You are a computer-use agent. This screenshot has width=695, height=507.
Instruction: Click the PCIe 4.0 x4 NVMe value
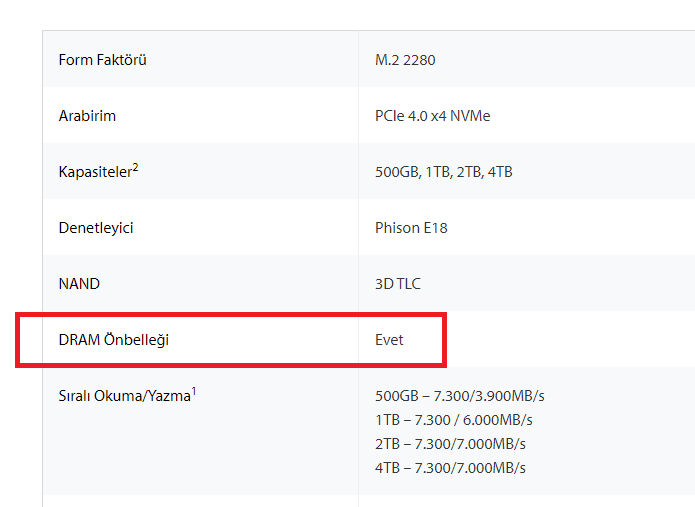432,116
